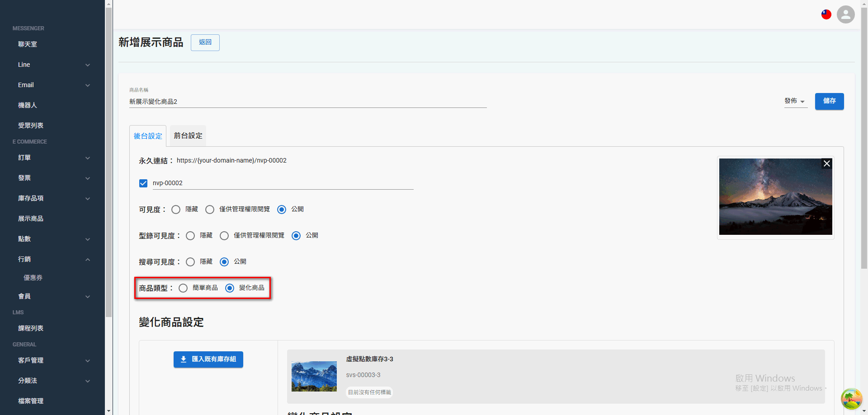Click the permalink URL text

[231, 160]
